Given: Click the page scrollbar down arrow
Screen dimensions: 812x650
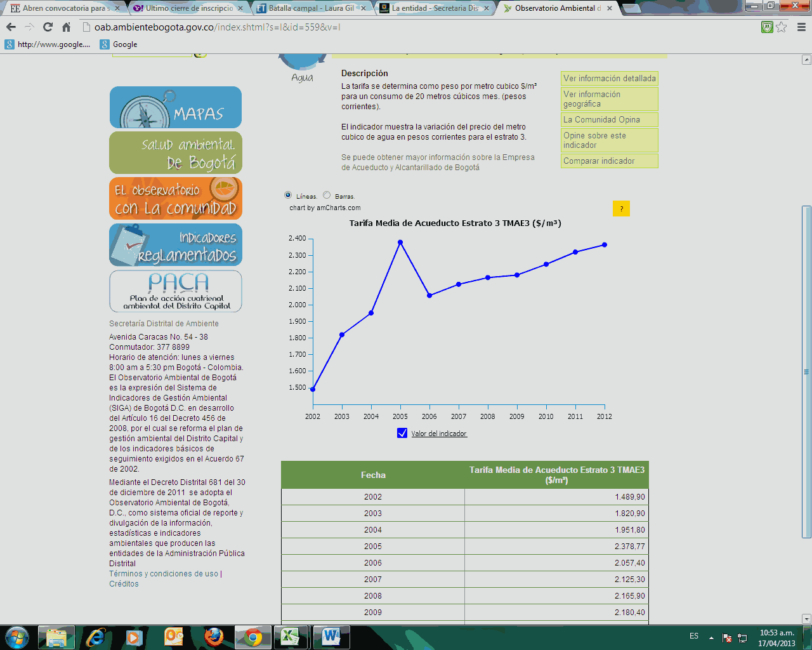Looking at the screenshot, I should click(806, 619).
